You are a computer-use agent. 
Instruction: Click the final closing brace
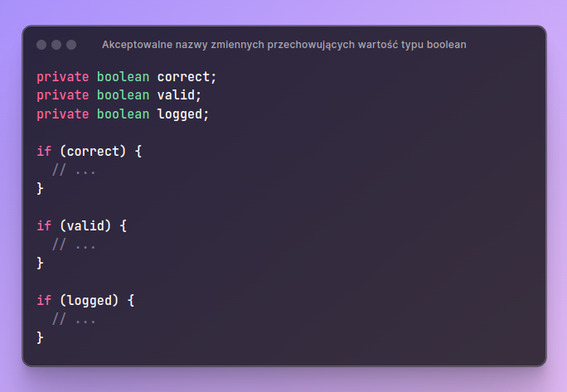click(x=40, y=338)
